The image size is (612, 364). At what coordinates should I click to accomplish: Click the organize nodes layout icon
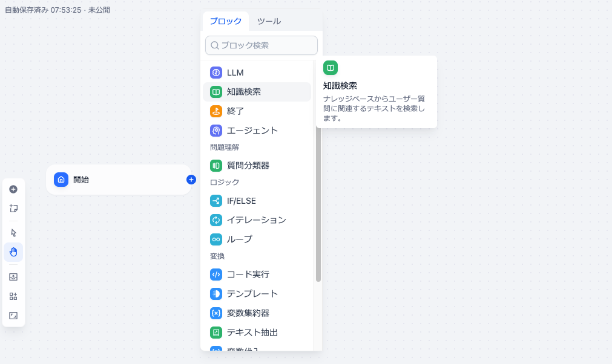click(13, 296)
